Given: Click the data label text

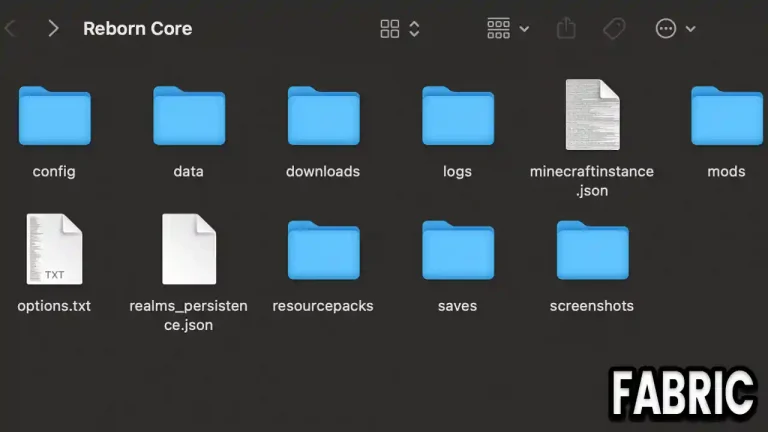Looking at the screenshot, I should (189, 171).
